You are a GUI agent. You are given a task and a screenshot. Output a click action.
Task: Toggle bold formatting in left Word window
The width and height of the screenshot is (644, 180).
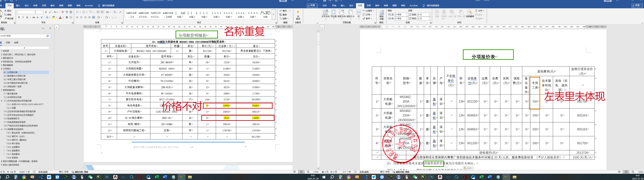click(x=19, y=17)
